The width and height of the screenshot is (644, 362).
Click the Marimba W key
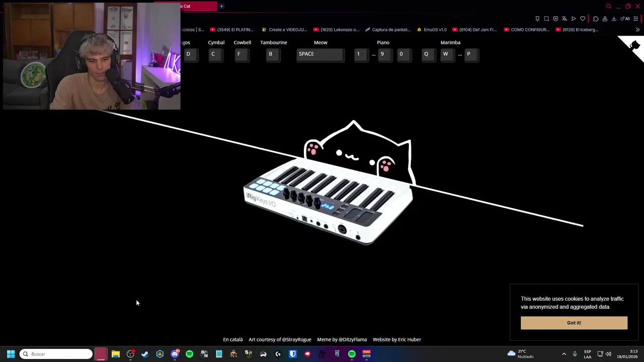tap(448, 54)
